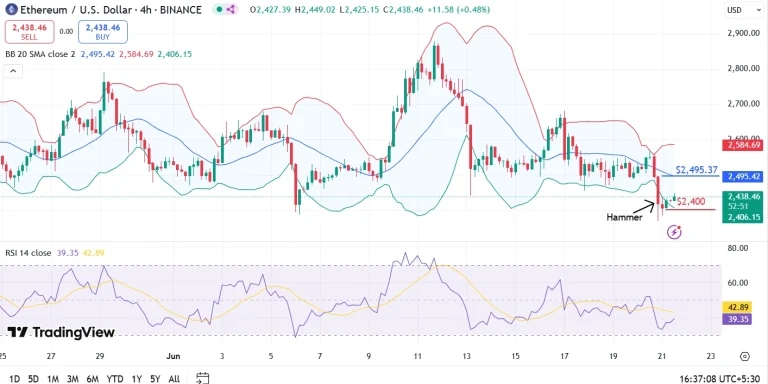Click the TradingView logo

coord(61,333)
